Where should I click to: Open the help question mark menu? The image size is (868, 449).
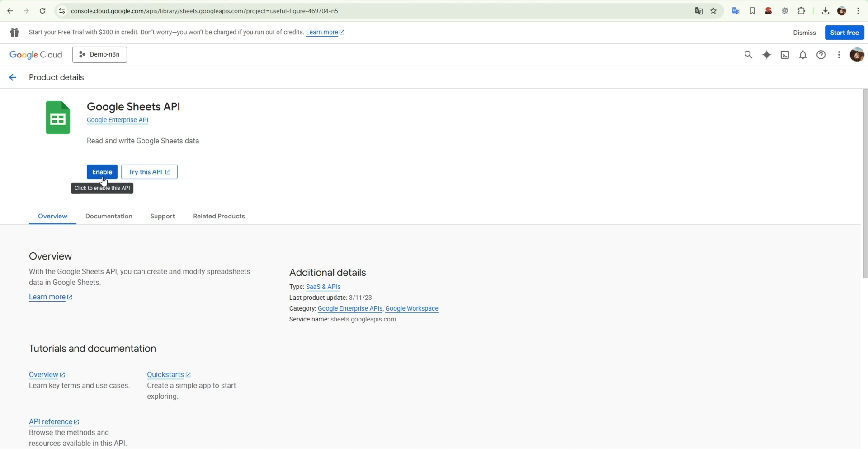(821, 55)
